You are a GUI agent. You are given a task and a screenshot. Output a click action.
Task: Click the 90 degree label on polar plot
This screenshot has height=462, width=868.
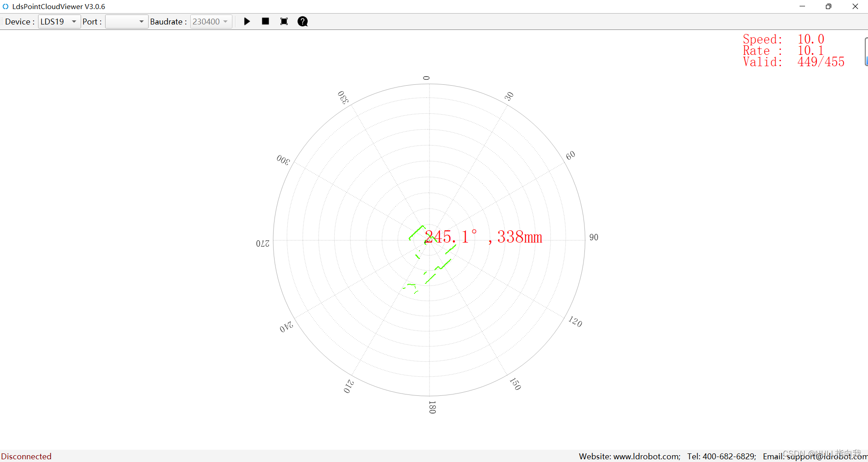[x=593, y=238]
